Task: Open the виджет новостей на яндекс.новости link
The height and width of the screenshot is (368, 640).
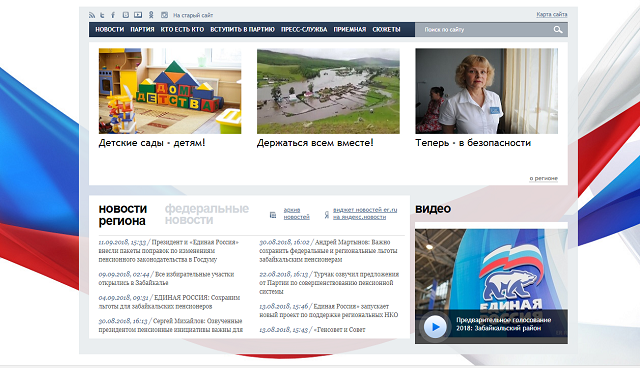Action: tap(365, 213)
